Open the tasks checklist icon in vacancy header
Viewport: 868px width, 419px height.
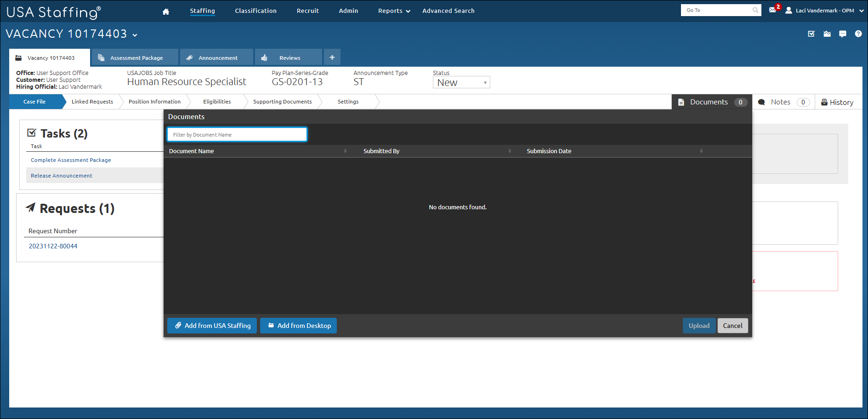(811, 34)
